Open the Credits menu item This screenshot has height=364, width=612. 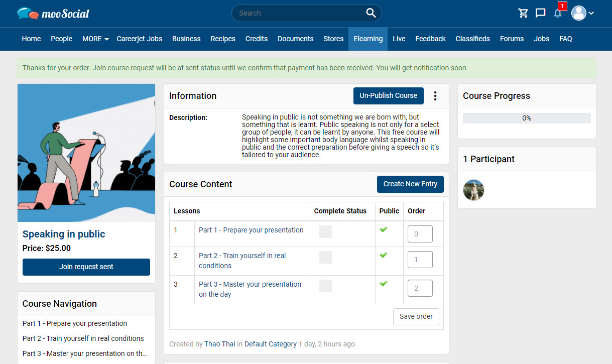[257, 39]
